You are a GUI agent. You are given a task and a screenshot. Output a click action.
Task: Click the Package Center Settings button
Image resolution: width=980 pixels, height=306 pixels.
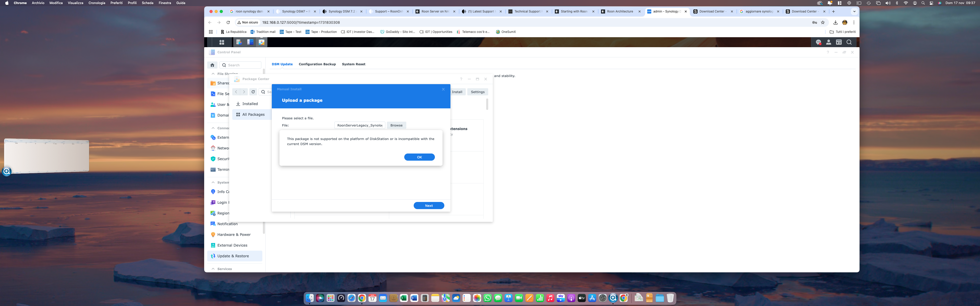(x=477, y=92)
